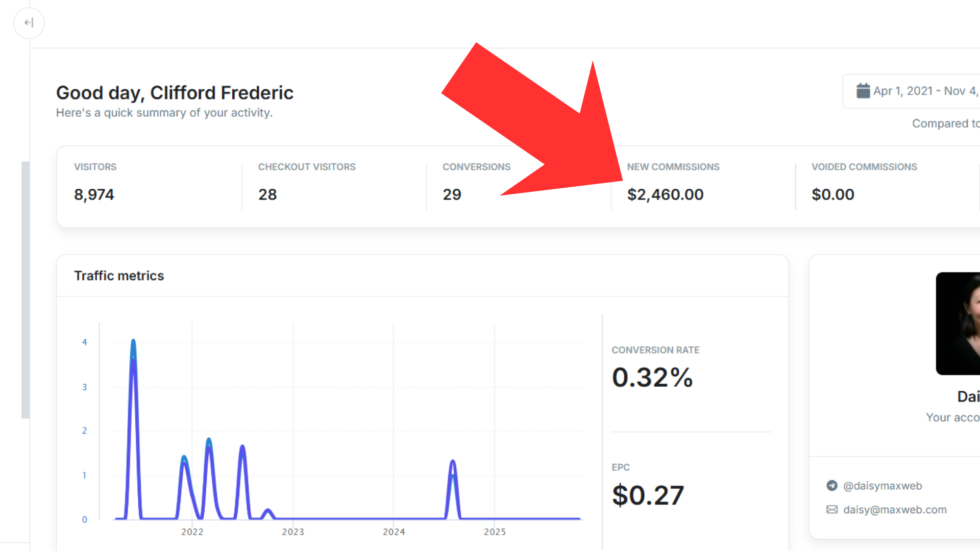Click the calendar icon in date picker
Image resolution: width=980 pixels, height=551 pixels.
click(x=863, y=91)
